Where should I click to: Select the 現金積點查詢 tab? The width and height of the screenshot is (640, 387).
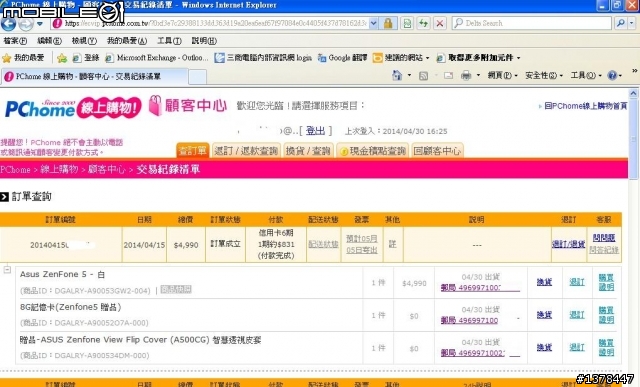[372, 151]
